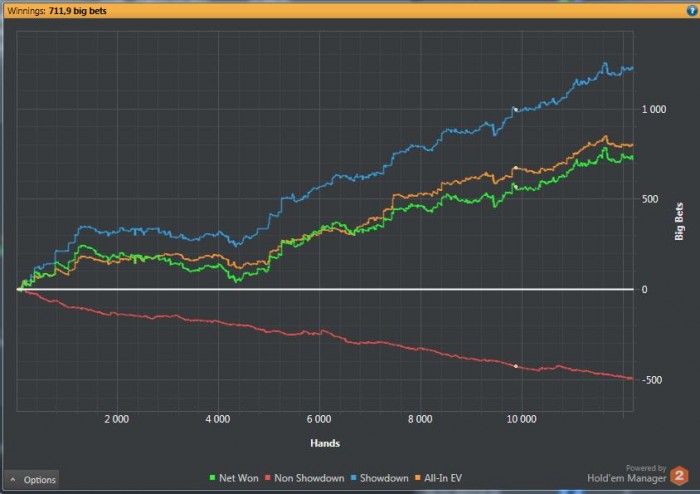Viewport: 700px width, 494px height.
Task: Click the -500 big bets axis label
Action: point(652,380)
